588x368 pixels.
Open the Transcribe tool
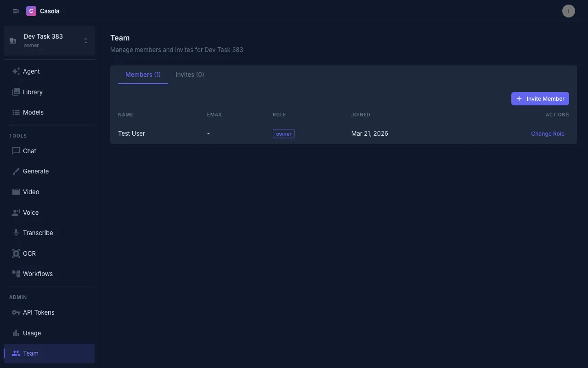tap(38, 233)
